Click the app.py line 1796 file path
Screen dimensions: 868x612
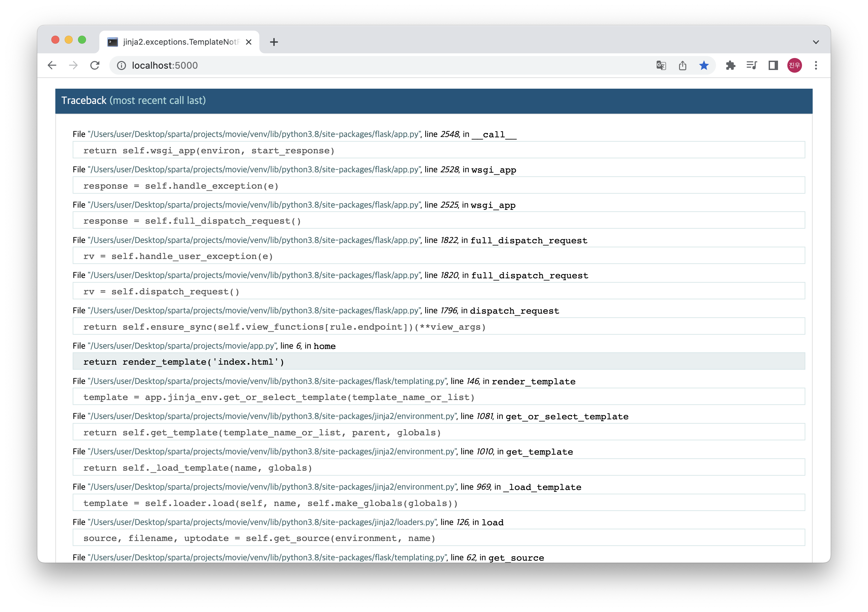(254, 310)
